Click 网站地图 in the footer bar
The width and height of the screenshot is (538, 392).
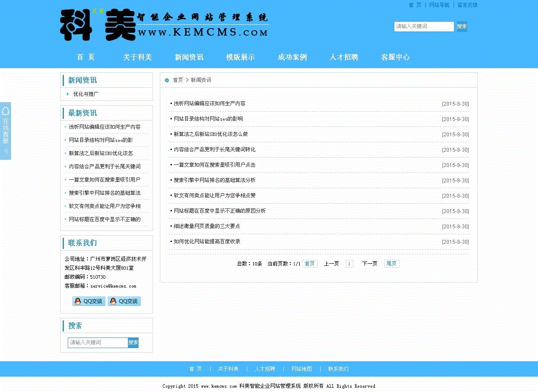(x=302, y=369)
